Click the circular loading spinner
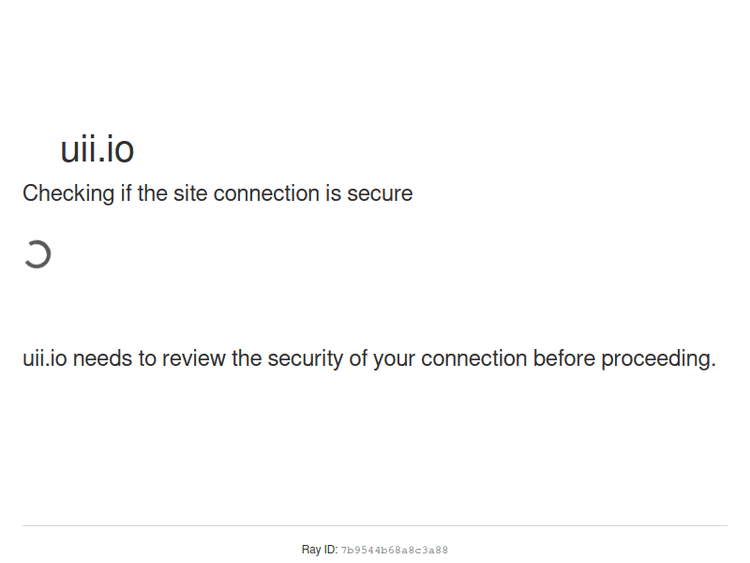The height and width of the screenshot is (563, 750). tap(37, 255)
